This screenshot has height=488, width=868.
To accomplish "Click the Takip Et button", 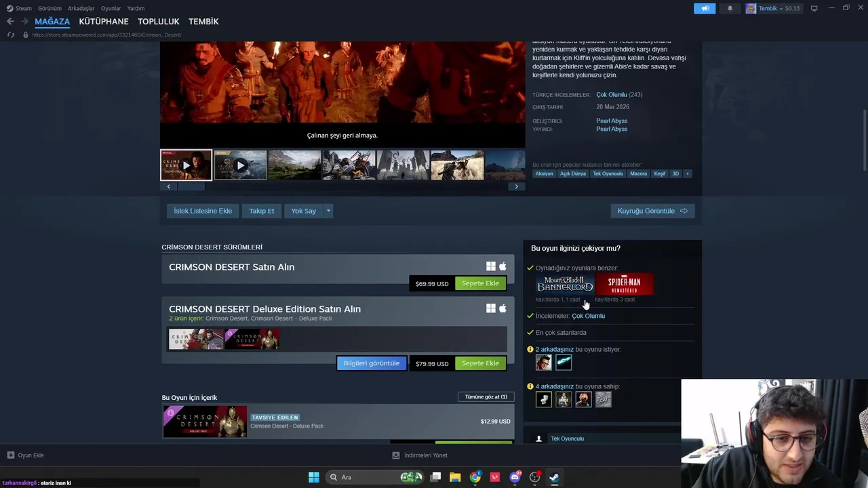I will tap(262, 211).
